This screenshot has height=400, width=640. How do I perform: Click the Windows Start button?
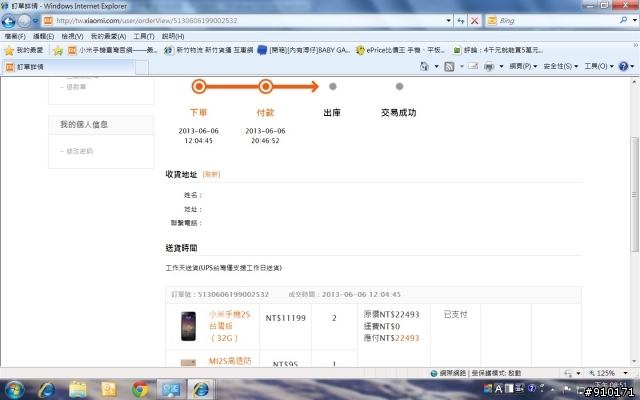point(14,389)
